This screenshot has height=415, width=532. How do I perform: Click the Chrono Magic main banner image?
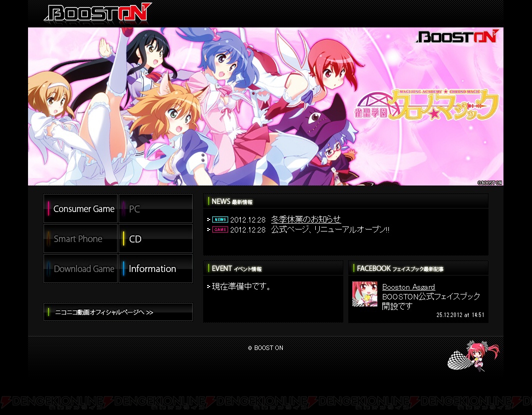266,106
